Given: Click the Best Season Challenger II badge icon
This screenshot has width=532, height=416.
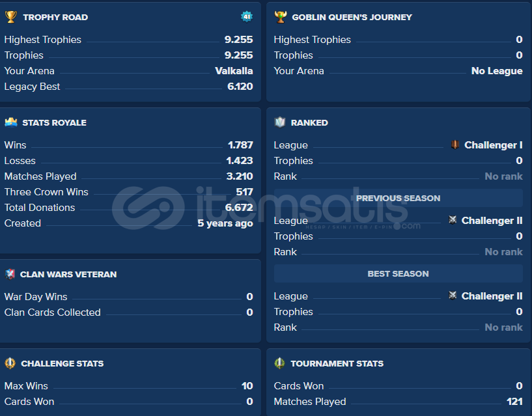Looking at the screenshot, I should coord(453,295).
